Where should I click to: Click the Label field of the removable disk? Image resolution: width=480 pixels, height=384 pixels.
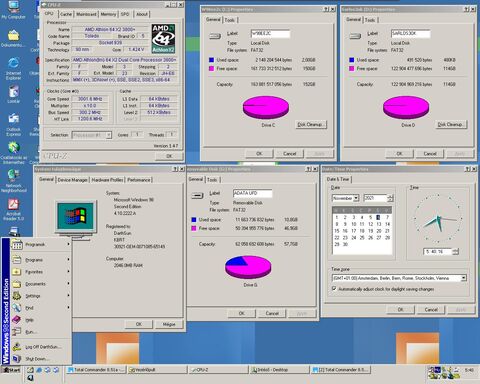tap(252, 193)
